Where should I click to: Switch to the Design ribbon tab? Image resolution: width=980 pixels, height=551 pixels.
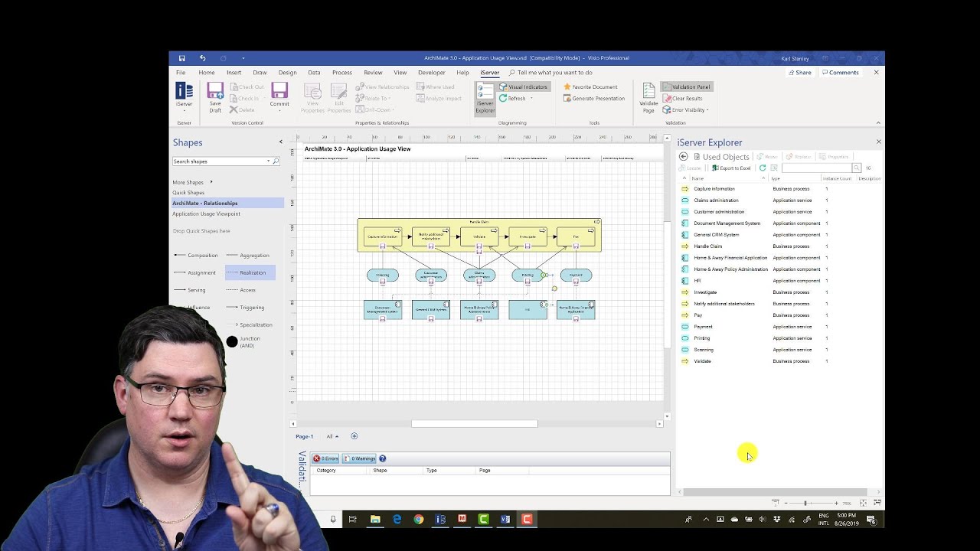tap(287, 73)
